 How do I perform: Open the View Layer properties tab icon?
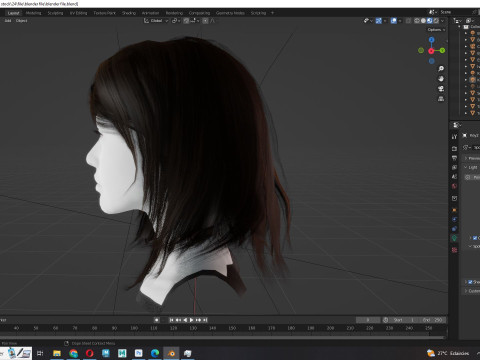[x=454, y=167]
